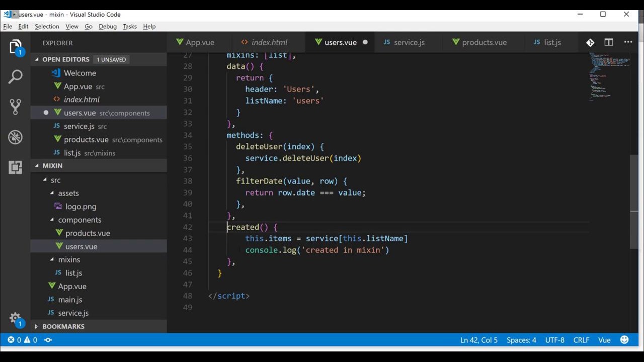Click the Spaces: 4 indentation setting
The width and height of the screenshot is (644, 362).
[521, 340]
